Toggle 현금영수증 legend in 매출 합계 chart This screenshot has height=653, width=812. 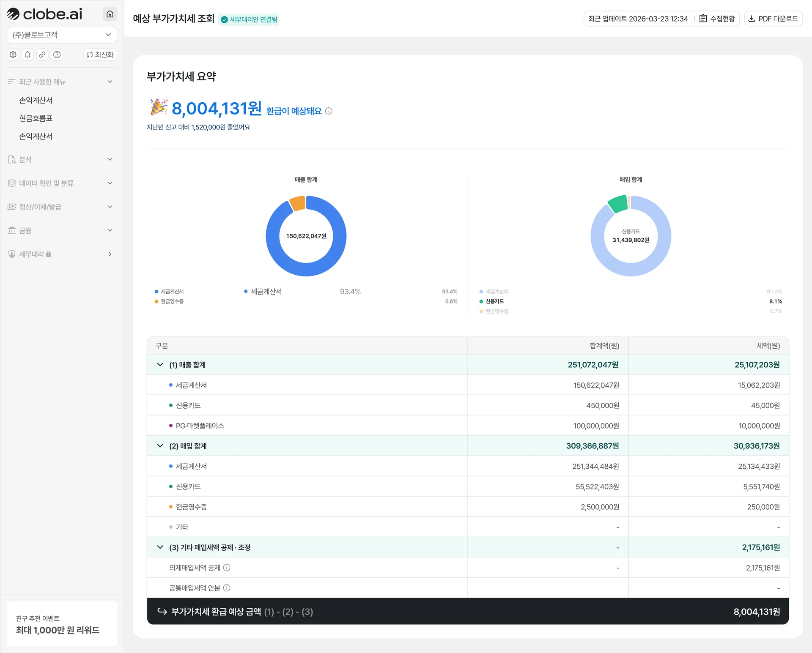point(172,301)
